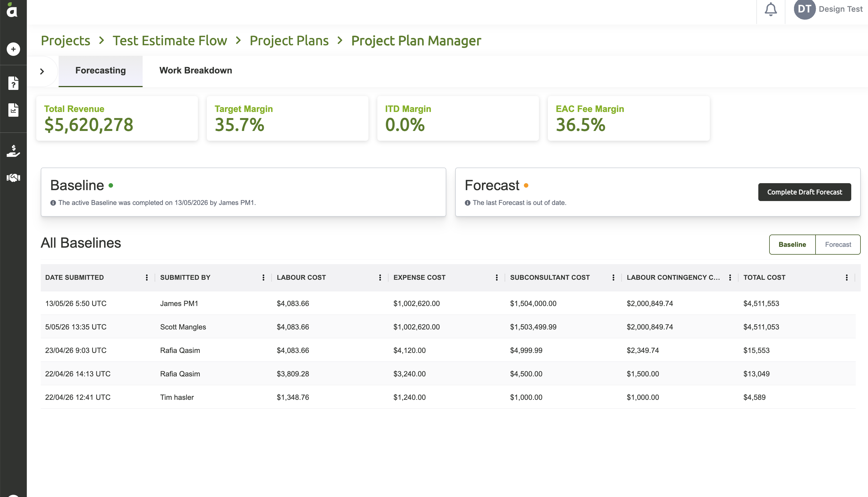This screenshot has height=497, width=868.
Task: Click the hand with dollar sidebar icon
Action: tap(13, 150)
